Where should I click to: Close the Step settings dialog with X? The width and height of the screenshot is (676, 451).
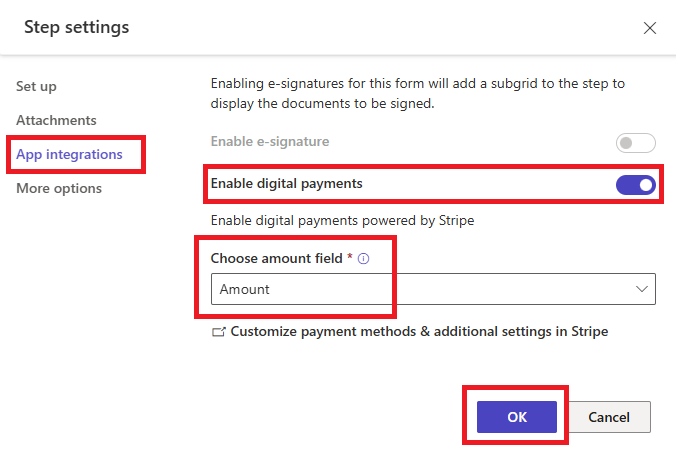pyautogui.click(x=650, y=28)
